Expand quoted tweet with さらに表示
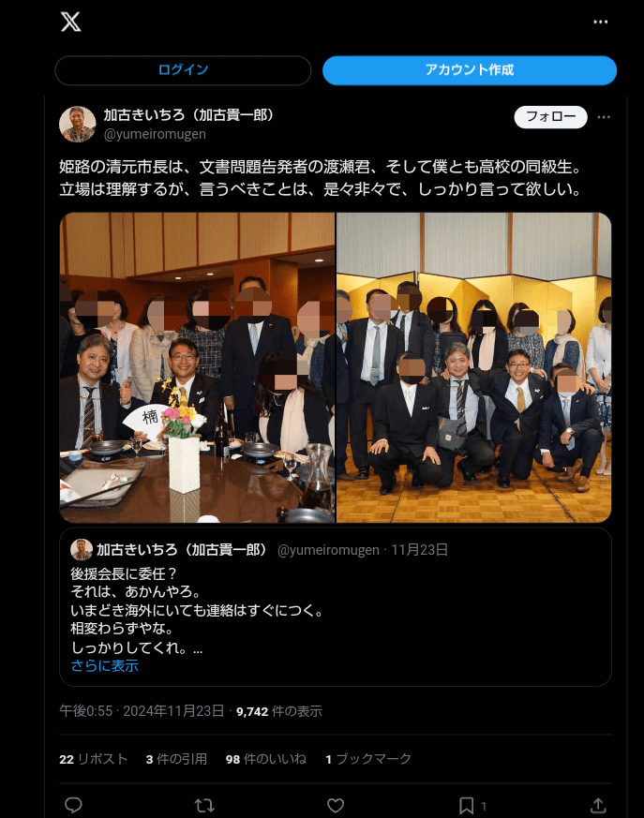The width and height of the screenshot is (644, 818). coord(104,665)
